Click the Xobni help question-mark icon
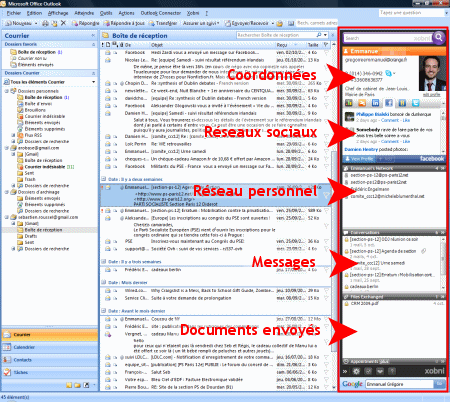 click(x=392, y=371)
